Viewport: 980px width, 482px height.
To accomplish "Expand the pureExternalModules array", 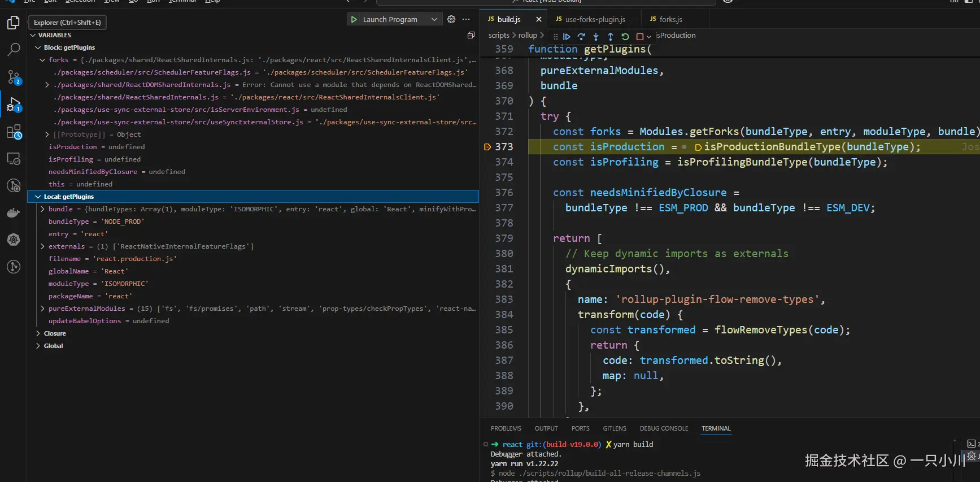I will pyautogui.click(x=42, y=309).
